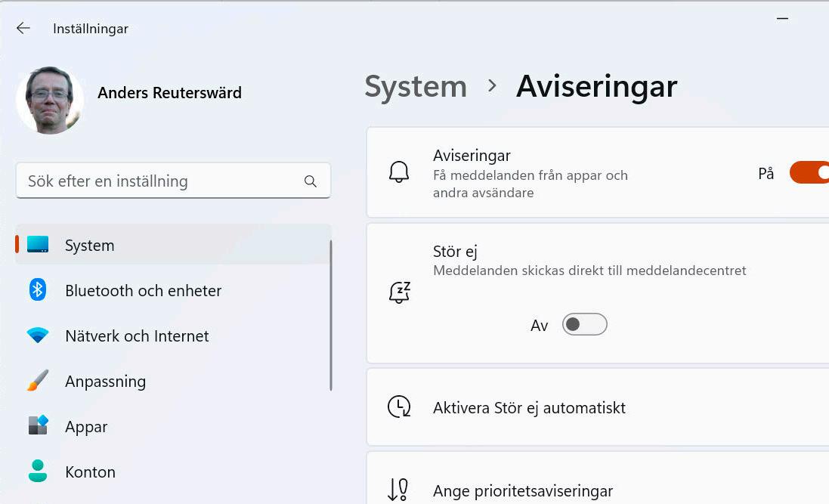Image resolution: width=829 pixels, height=504 pixels.
Task: Open Anders Reuterswärd account name
Action: pos(169,93)
